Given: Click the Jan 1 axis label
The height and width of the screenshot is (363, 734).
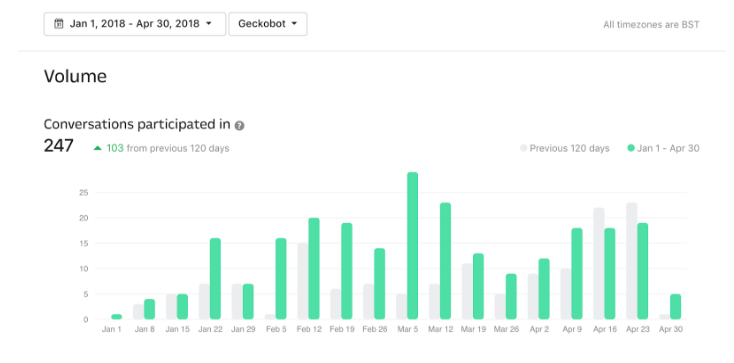Looking at the screenshot, I should click(111, 329).
